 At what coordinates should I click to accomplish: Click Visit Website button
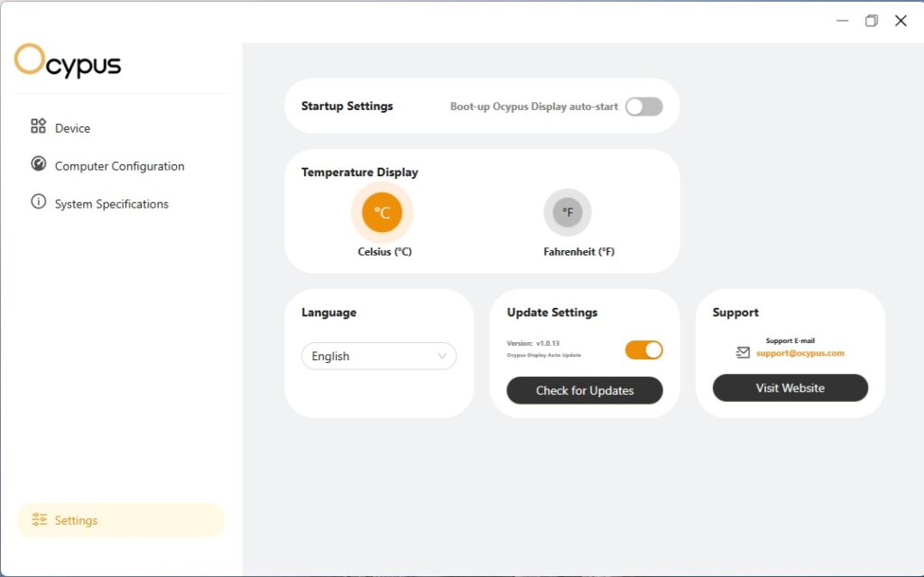tap(790, 387)
